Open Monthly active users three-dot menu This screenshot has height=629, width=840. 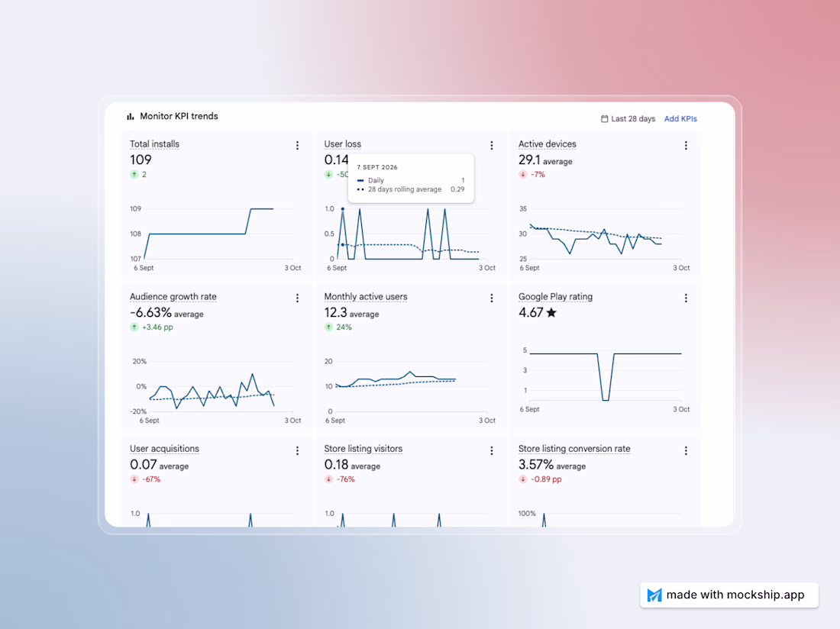click(x=491, y=298)
